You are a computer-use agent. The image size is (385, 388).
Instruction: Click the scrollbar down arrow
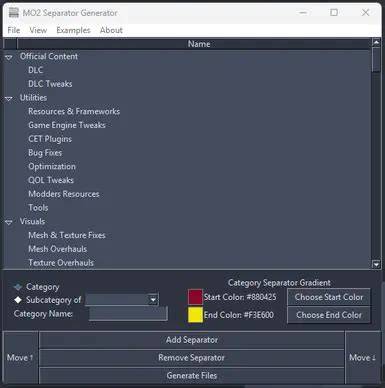(x=376, y=265)
